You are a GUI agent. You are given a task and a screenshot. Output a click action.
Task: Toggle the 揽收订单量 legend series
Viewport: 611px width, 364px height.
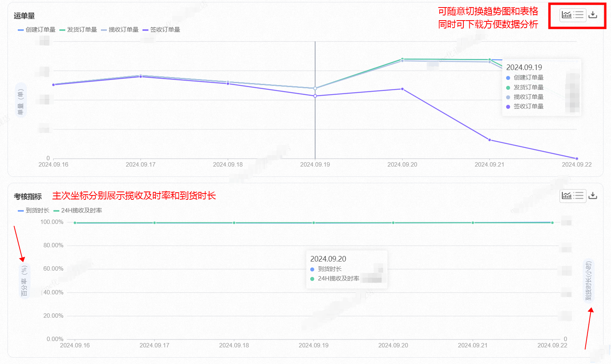pyautogui.click(x=120, y=30)
